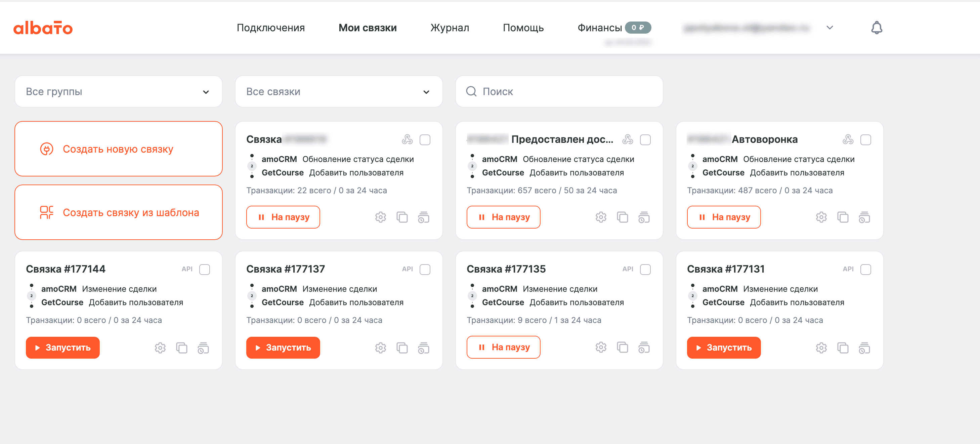980x444 pixels.
Task: Expand the Все группы dropdown
Action: coord(118,91)
